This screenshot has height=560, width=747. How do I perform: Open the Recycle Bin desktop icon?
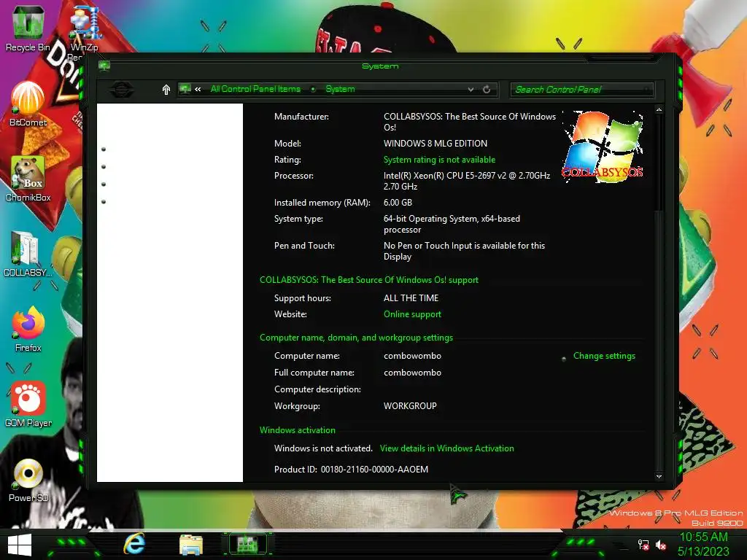click(28, 28)
